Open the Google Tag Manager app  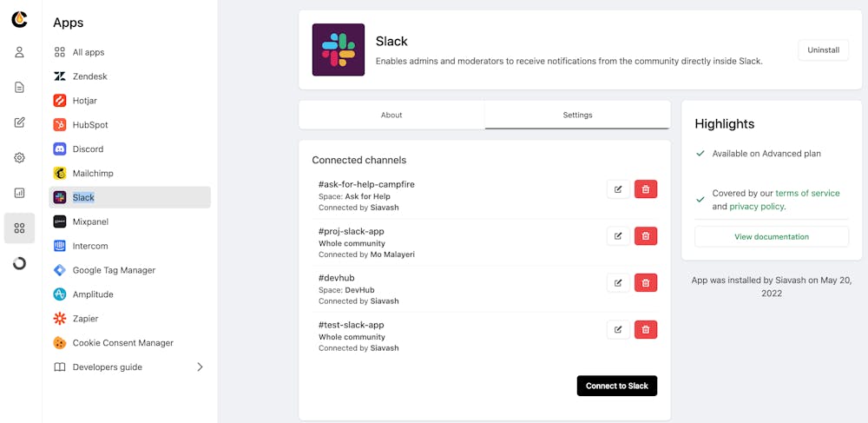click(114, 270)
